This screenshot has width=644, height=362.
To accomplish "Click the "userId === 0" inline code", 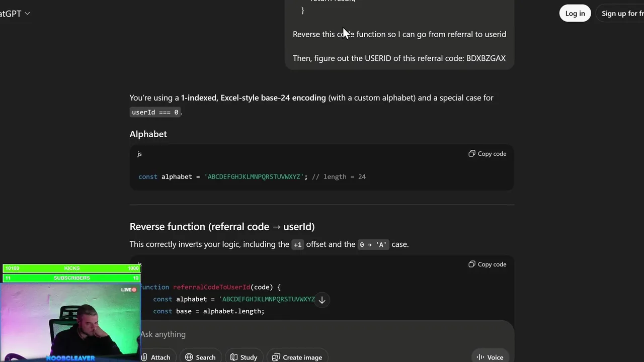I will click(x=155, y=112).
